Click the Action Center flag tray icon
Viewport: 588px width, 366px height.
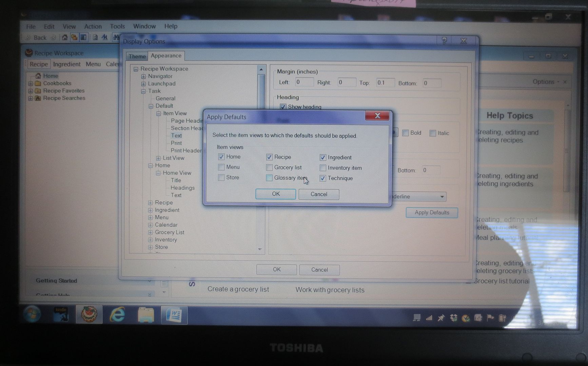(x=490, y=318)
